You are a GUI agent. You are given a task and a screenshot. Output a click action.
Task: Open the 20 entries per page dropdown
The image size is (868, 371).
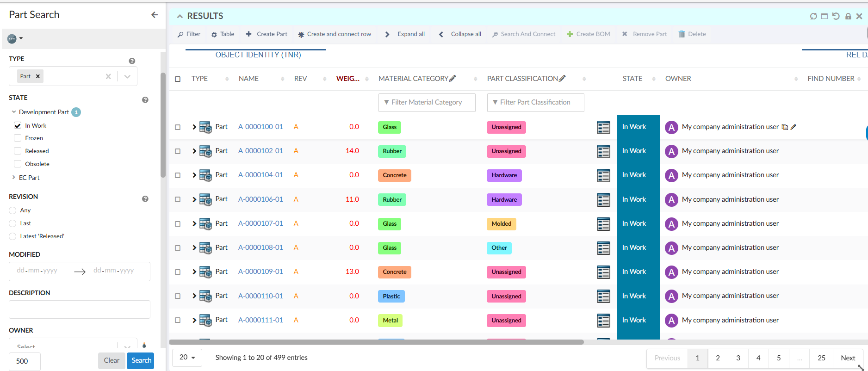(187, 358)
